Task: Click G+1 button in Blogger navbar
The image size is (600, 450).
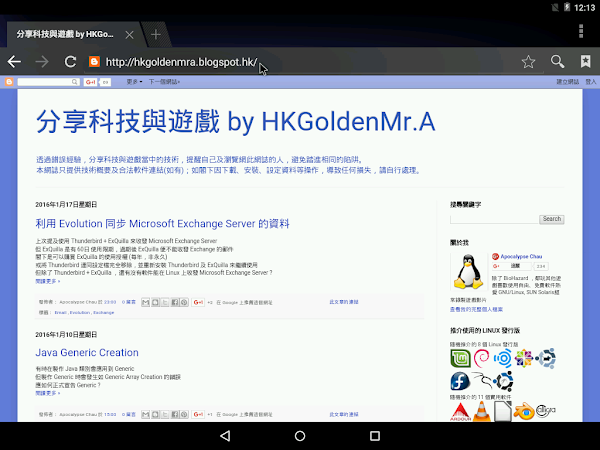Action: (90, 82)
